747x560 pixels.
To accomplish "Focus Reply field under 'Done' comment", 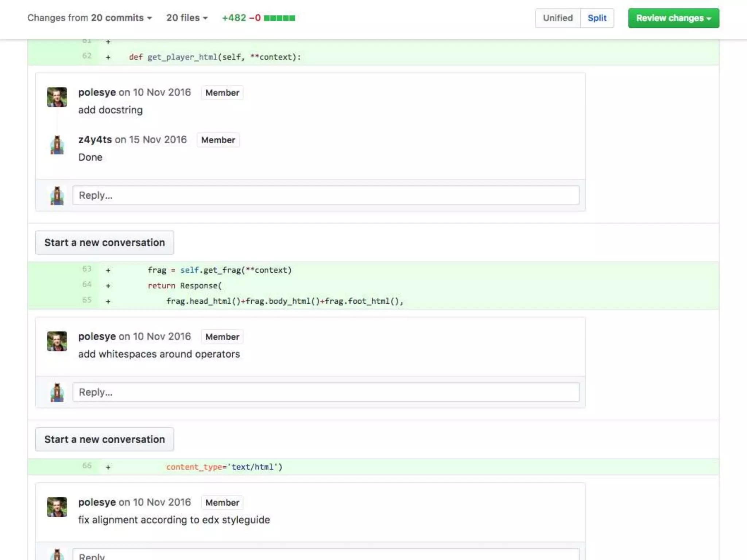I will pos(325,195).
